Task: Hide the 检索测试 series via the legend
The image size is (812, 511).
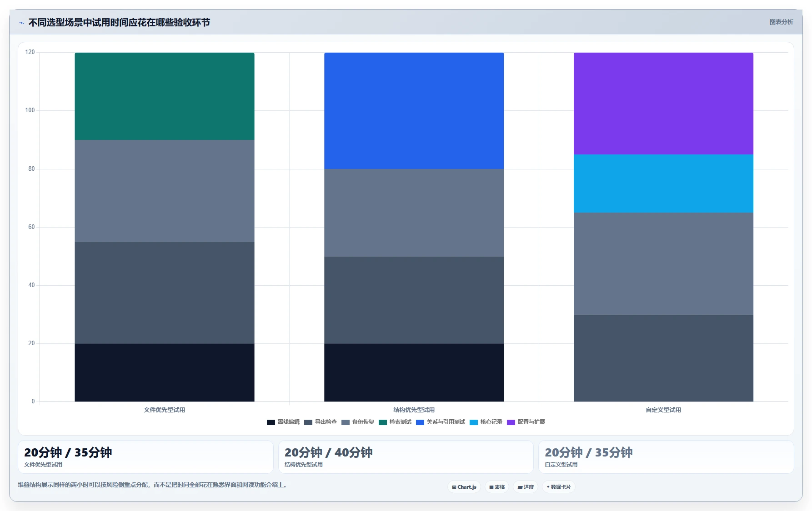Action: [395, 422]
